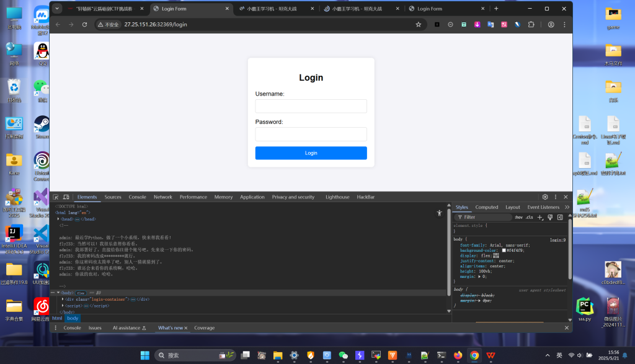Image resolution: width=635 pixels, height=364 pixels.
Task: Open the Event Listeners tab
Action: click(x=543, y=207)
